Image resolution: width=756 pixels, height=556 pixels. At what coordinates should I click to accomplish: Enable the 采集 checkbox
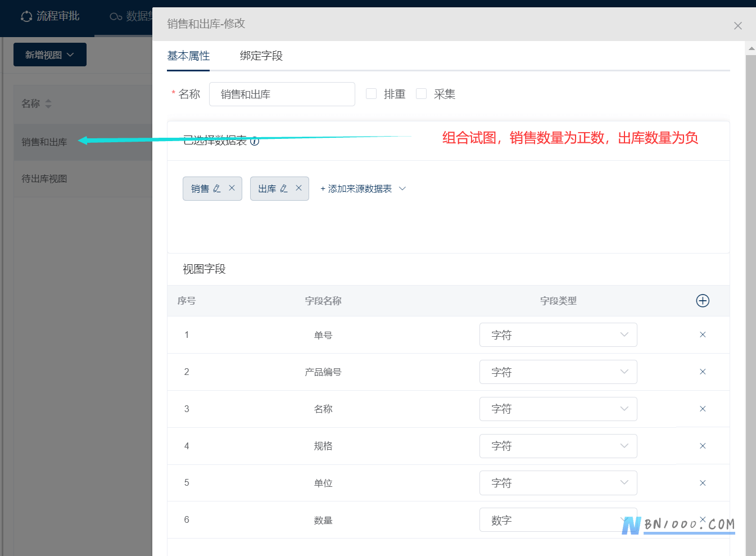click(x=421, y=94)
